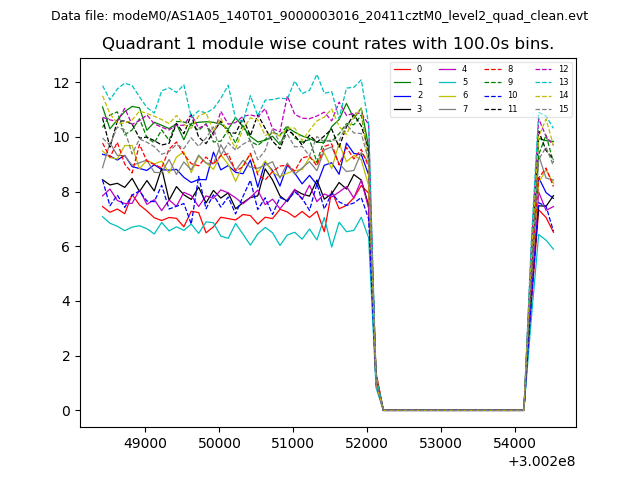Click the y-axis tick label 12
The width and height of the screenshot is (640, 480).
(x=63, y=83)
